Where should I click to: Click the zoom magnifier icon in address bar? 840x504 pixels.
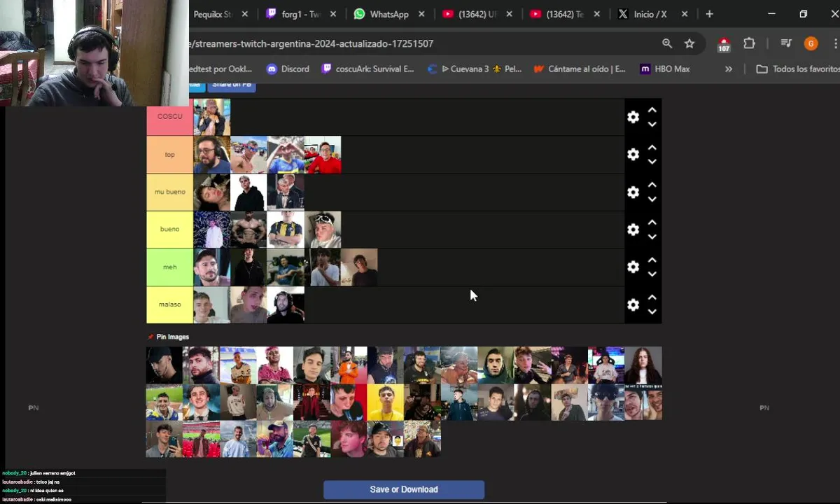pyautogui.click(x=667, y=43)
